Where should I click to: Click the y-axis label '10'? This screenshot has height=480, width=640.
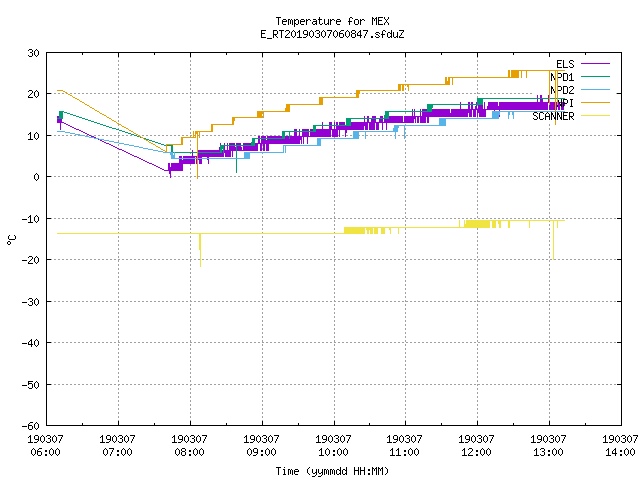(x=33, y=136)
